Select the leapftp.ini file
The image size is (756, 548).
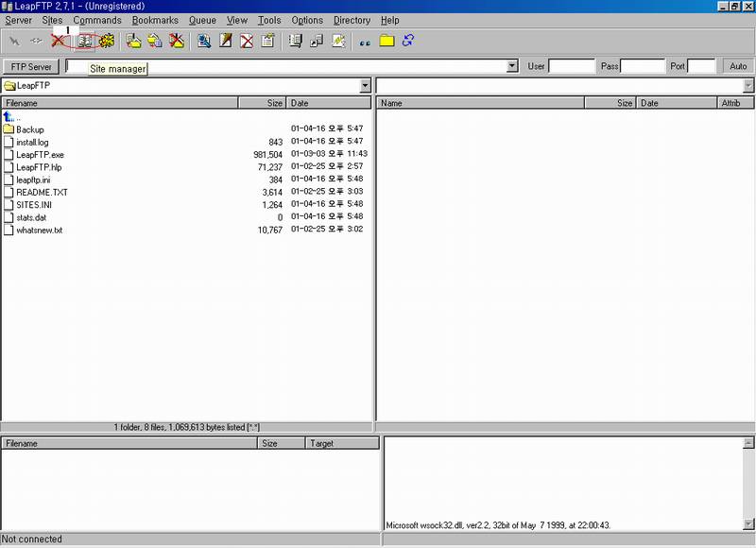(33, 180)
